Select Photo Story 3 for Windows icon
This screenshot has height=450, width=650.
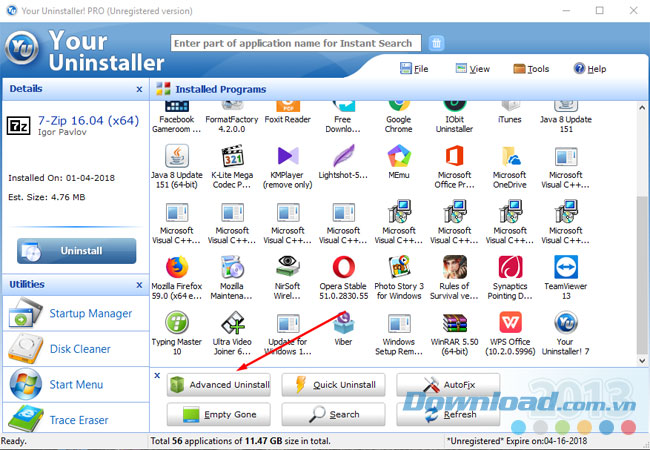click(x=399, y=267)
